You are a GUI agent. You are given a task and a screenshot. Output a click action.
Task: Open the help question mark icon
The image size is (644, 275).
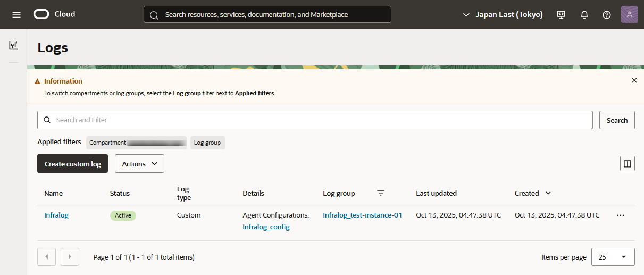607,14
